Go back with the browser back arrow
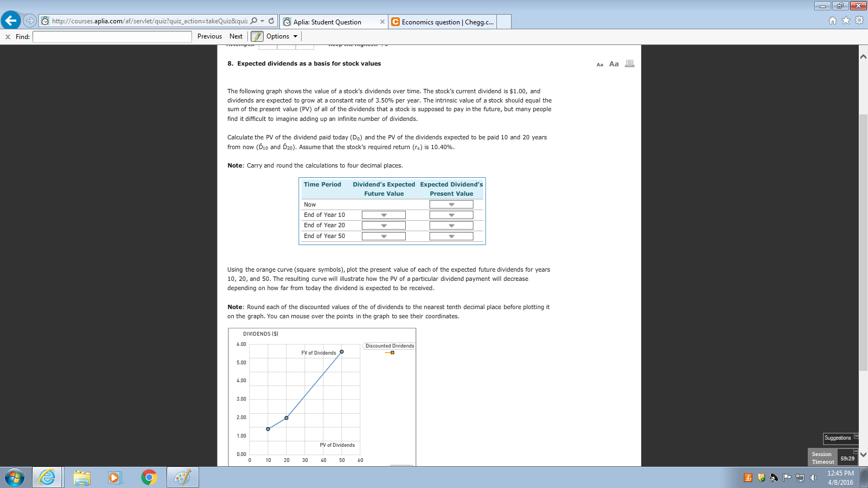This screenshot has height=488, width=868. pyautogui.click(x=11, y=21)
